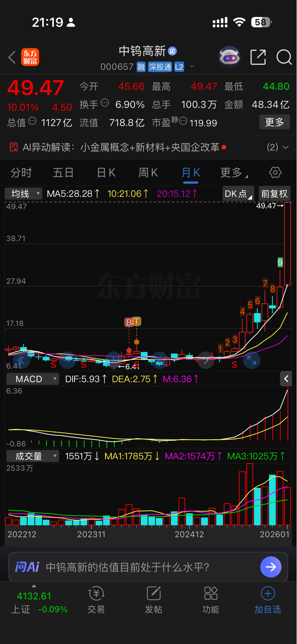Tap the 20:15.12 MA value

(177, 194)
